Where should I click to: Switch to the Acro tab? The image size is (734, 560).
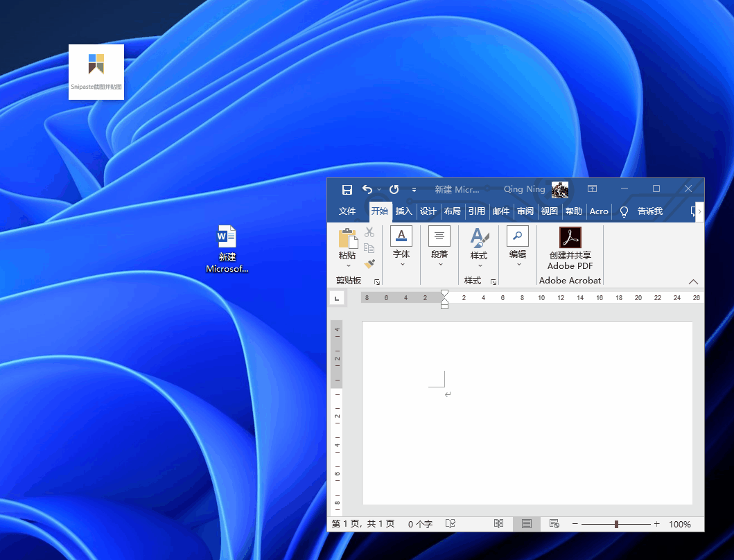coord(599,211)
